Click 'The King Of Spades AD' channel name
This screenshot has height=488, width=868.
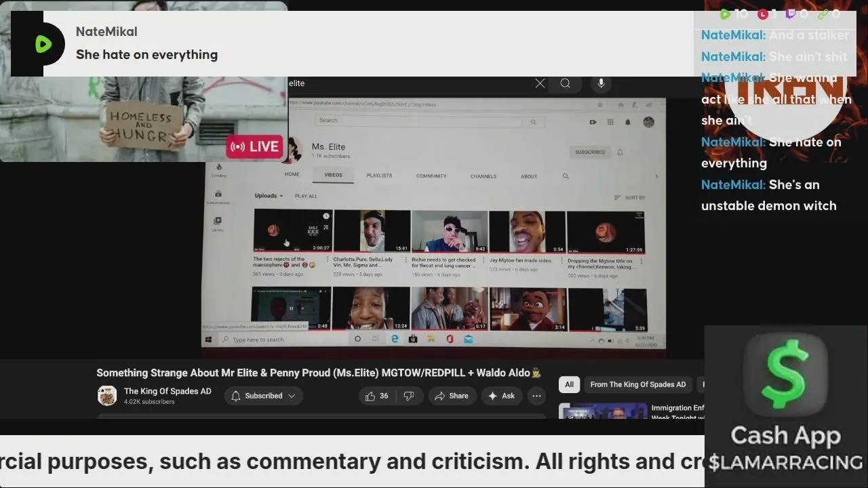pos(167,391)
